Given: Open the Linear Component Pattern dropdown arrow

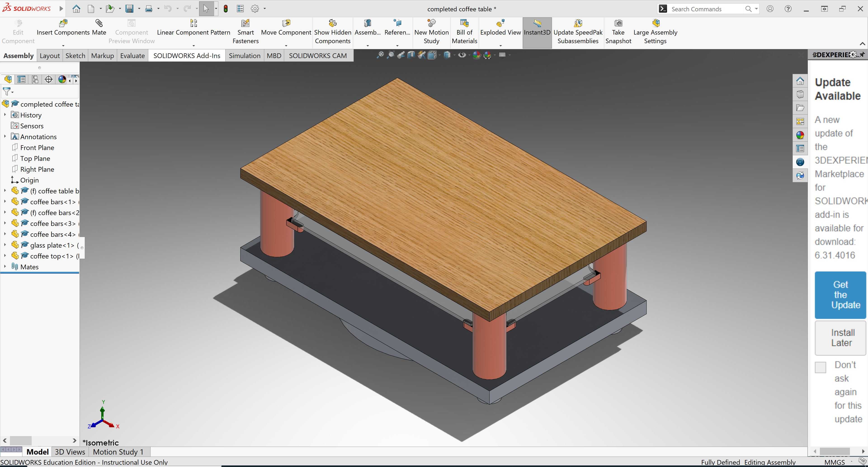Looking at the screenshot, I should click(194, 45).
